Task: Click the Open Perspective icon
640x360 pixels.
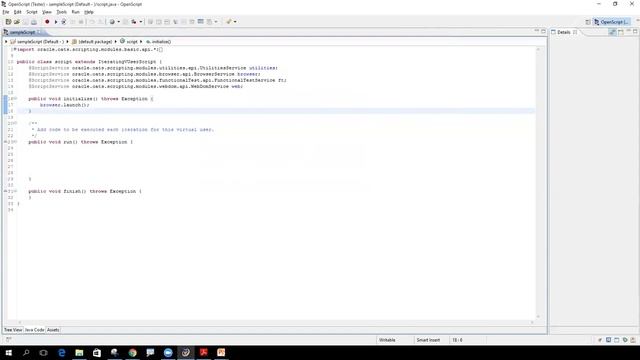Action: (588, 22)
